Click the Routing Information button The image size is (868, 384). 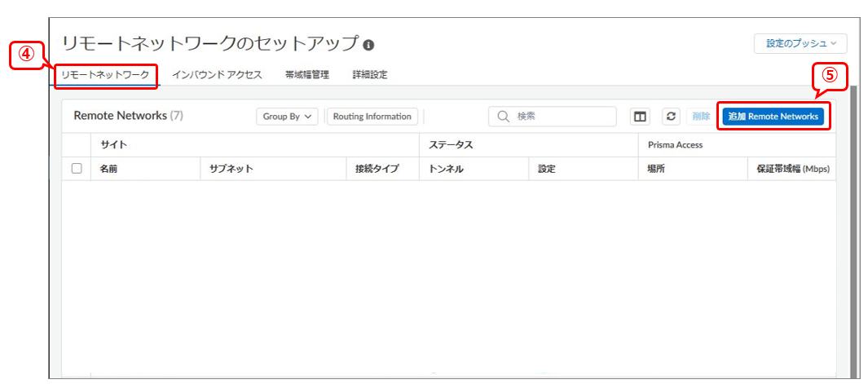372,117
